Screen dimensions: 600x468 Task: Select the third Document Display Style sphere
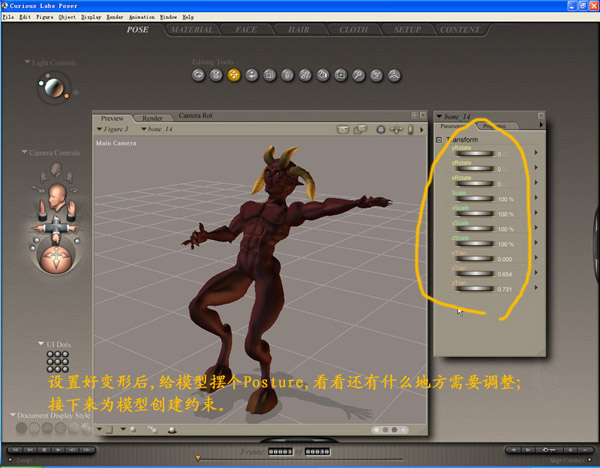click(x=47, y=427)
